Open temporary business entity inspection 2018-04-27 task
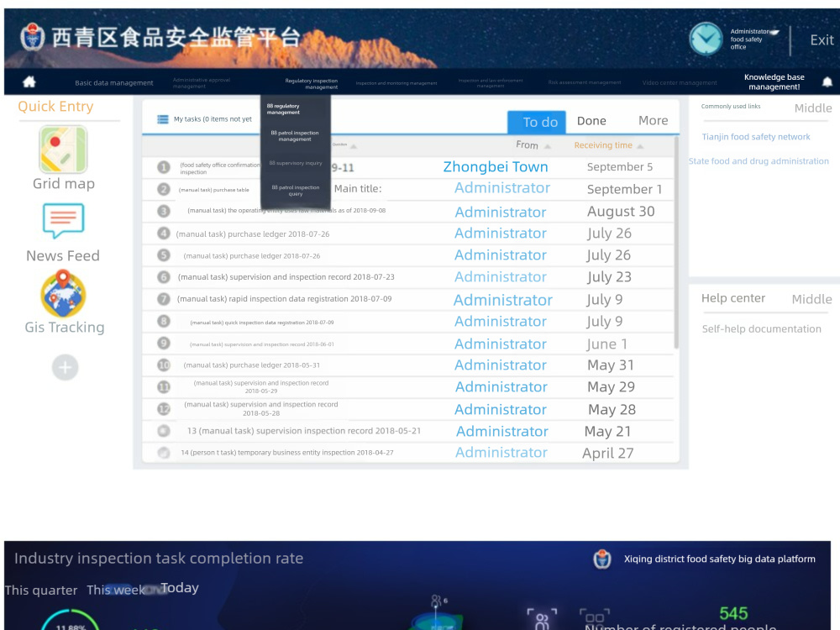The width and height of the screenshot is (840, 630). coord(287,453)
